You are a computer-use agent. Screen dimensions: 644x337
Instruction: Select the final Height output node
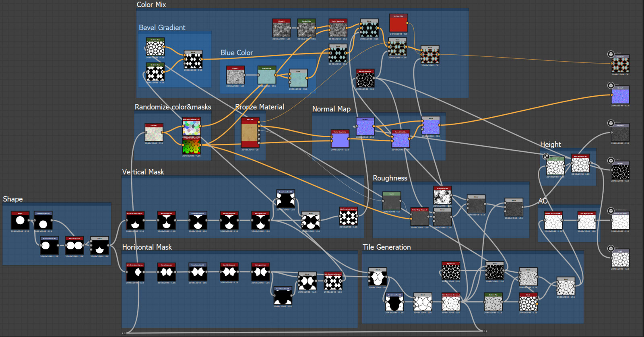point(620,259)
